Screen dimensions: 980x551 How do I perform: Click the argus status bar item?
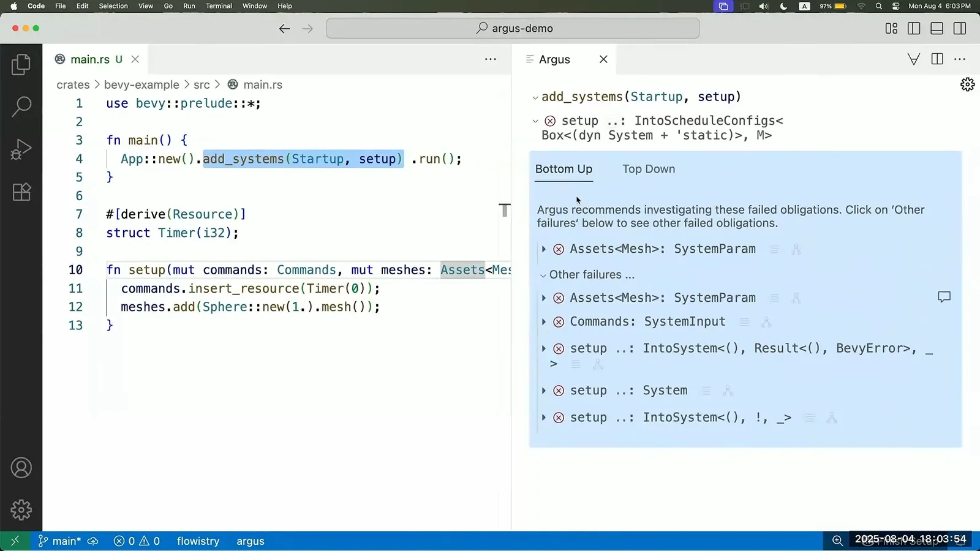[x=251, y=541]
